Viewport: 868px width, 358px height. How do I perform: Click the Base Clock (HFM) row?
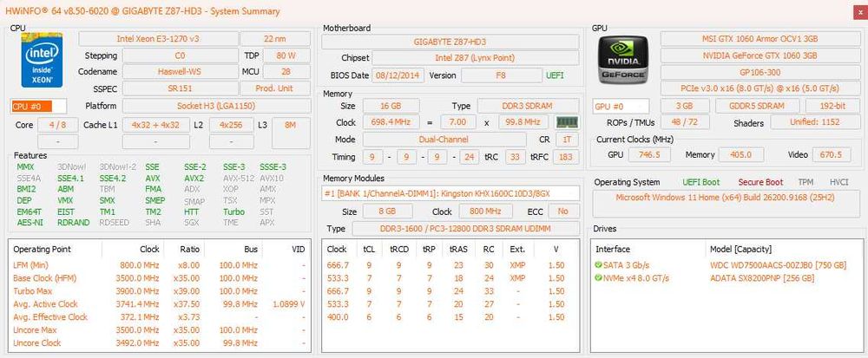click(x=159, y=278)
